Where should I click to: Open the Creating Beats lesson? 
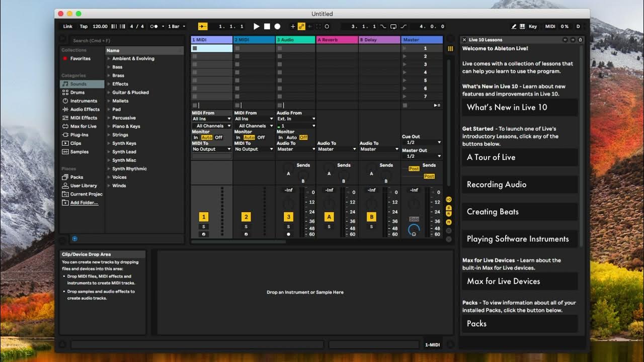[520, 212]
